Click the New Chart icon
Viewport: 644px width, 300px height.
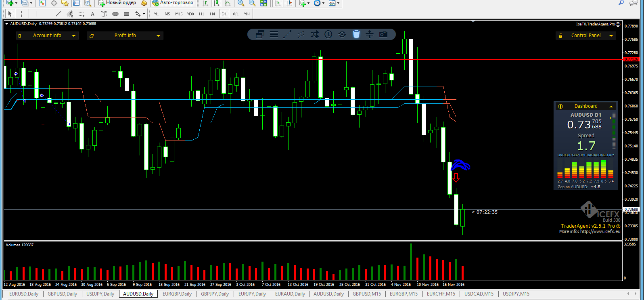[10, 3]
